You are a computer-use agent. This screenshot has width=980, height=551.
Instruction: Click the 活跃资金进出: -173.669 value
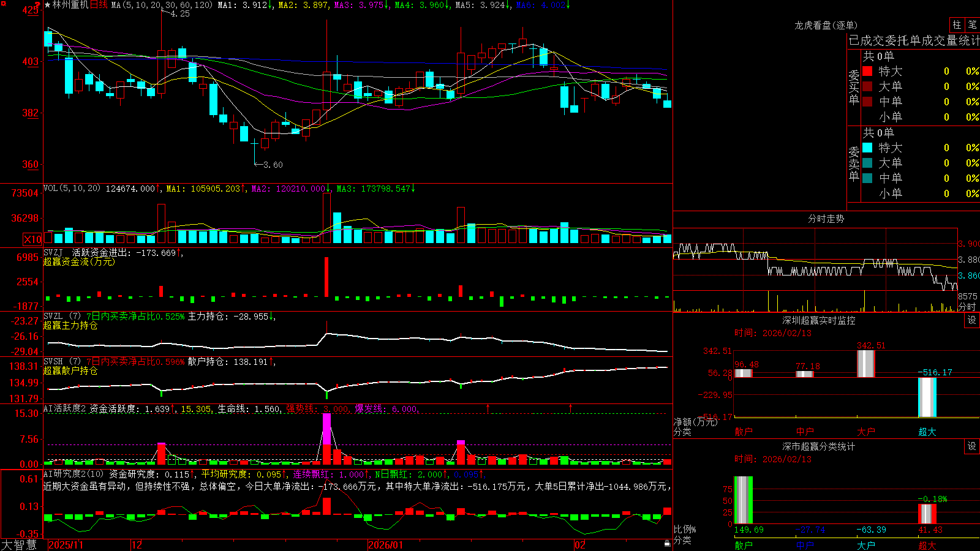point(124,252)
